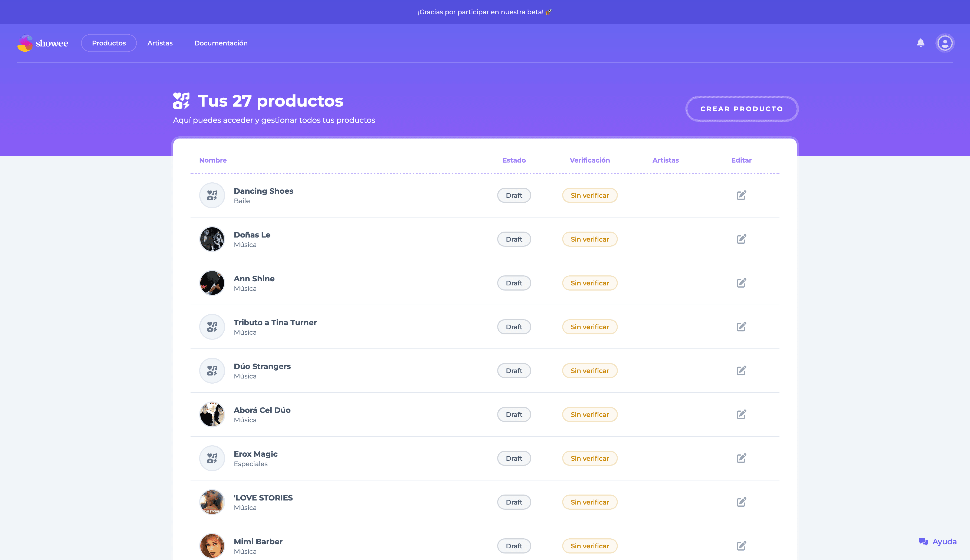This screenshot has width=970, height=560.
Task: Click Sin verificar badge for Mimi Barber
Action: point(589,546)
